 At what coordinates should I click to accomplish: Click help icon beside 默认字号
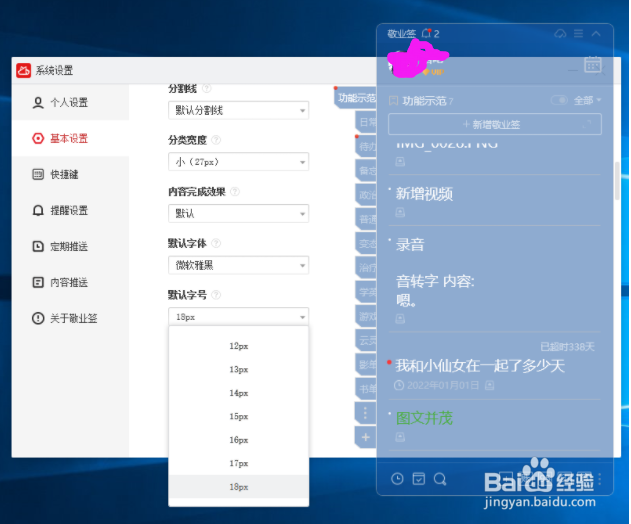pyautogui.click(x=216, y=295)
